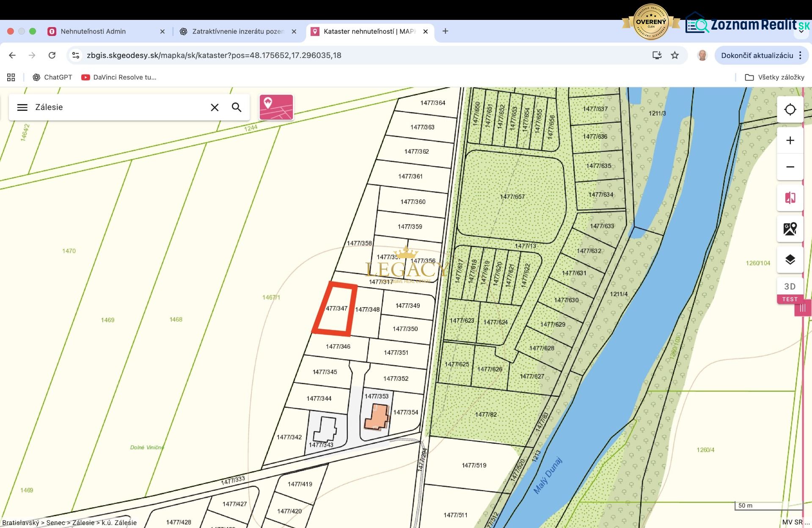
Task: Click the install app icon in address bar
Action: pos(657,55)
